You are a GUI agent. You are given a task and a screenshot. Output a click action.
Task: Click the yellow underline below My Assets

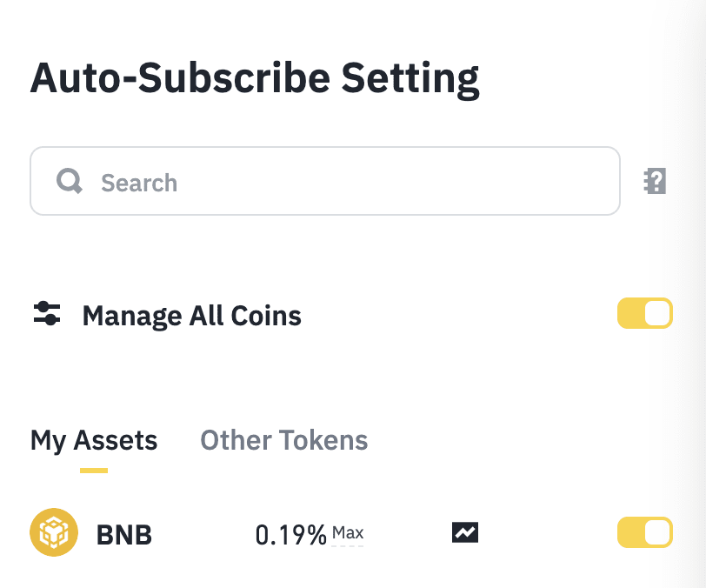coord(94,471)
